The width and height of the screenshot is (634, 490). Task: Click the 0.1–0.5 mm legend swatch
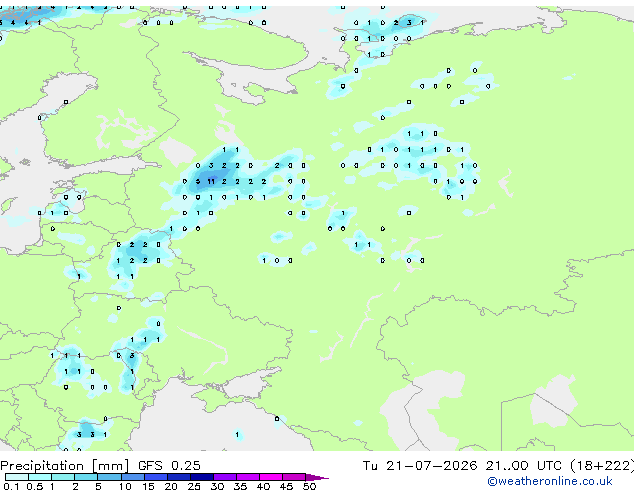17,477
